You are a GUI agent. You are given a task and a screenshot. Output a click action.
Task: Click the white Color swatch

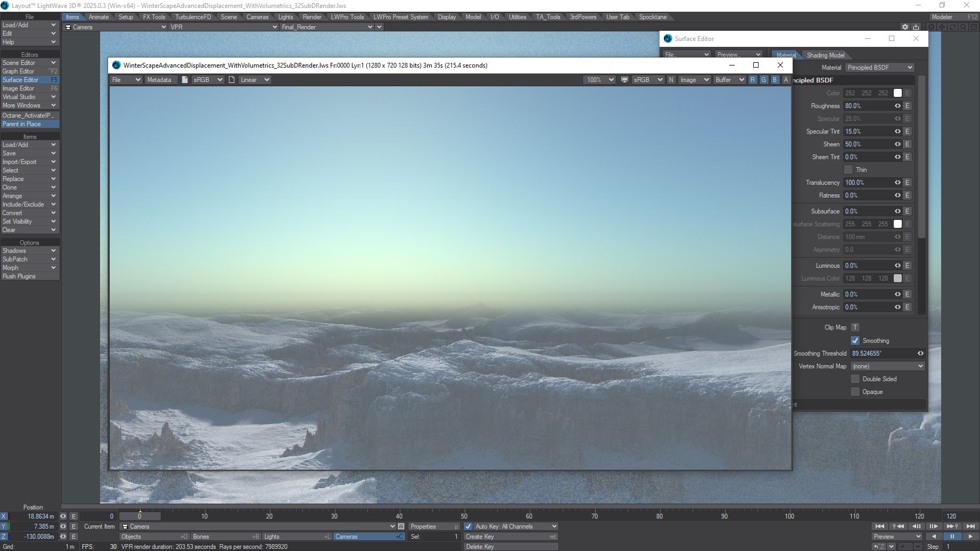click(897, 93)
